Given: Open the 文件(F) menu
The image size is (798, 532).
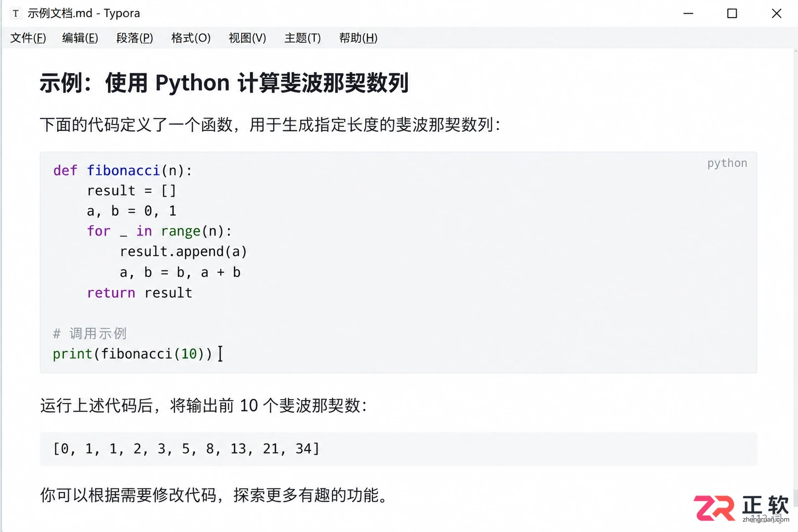Looking at the screenshot, I should tap(28, 38).
